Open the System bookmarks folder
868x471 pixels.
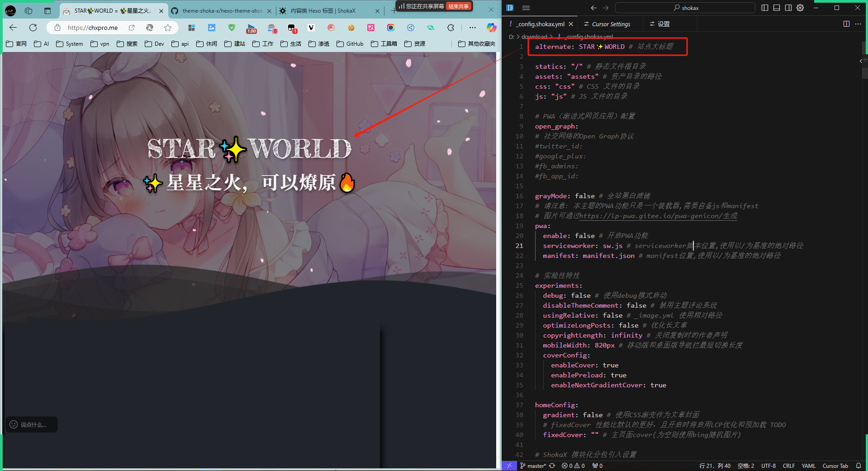pyautogui.click(x=70, y=44)
